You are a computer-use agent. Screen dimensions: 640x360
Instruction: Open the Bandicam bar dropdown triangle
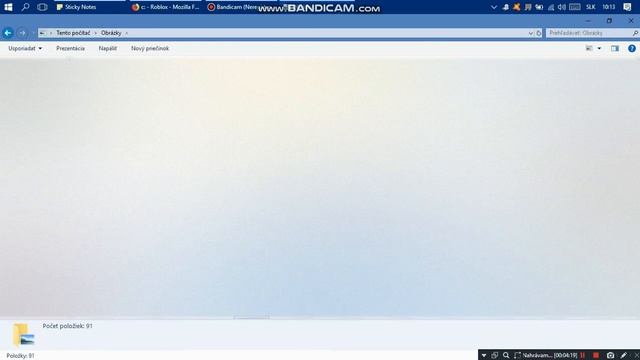click(x=484, y=356)
